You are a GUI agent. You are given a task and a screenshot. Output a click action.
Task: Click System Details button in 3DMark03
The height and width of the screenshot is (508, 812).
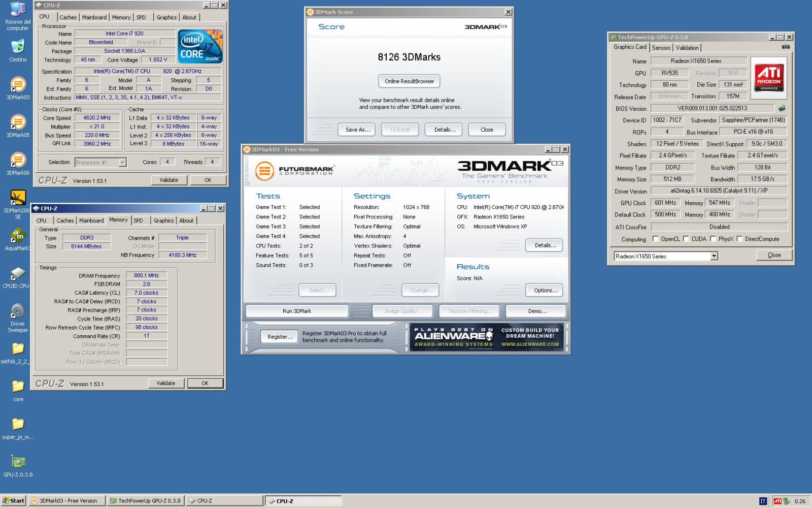click(x=545, y=245)
